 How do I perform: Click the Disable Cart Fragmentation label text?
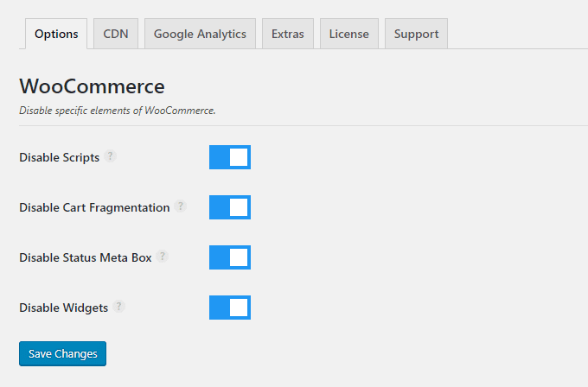94,207
